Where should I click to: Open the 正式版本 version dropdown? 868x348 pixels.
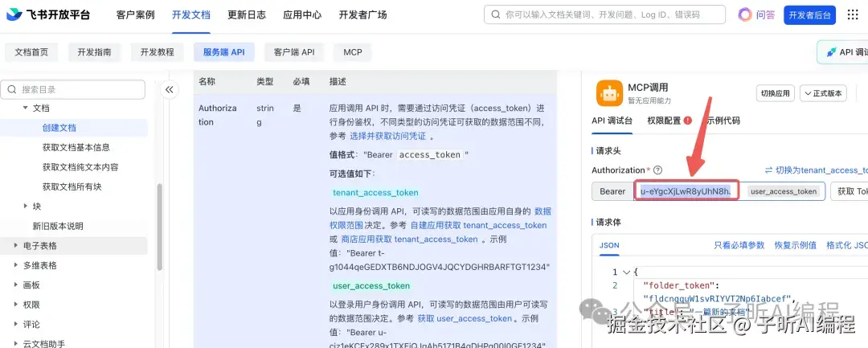(824, 93)
